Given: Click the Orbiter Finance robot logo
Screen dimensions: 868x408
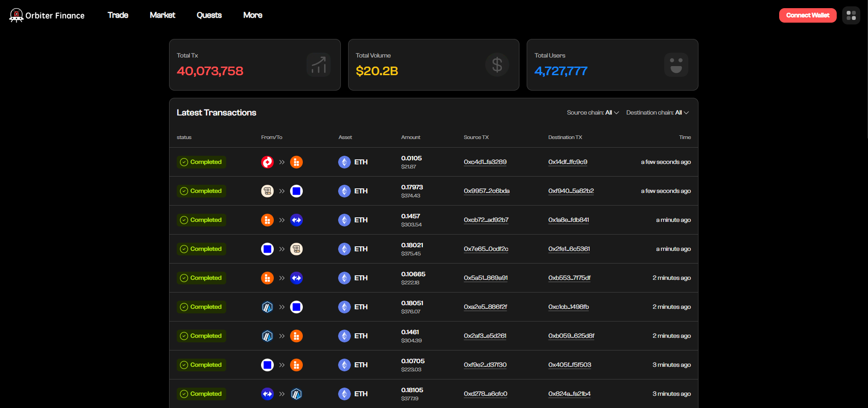Looking at the screenshot, I should pos(16,15).
